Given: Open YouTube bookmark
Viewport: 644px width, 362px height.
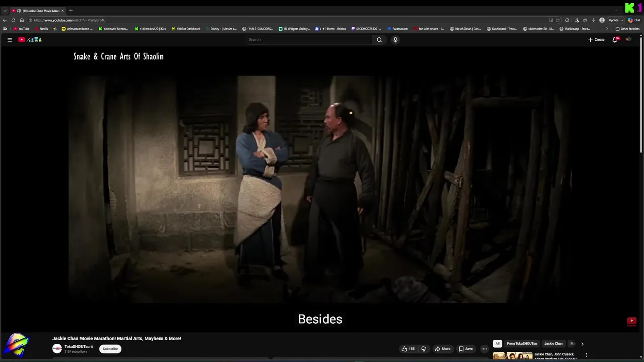Looking at the screenshot, I should (21, 29).
